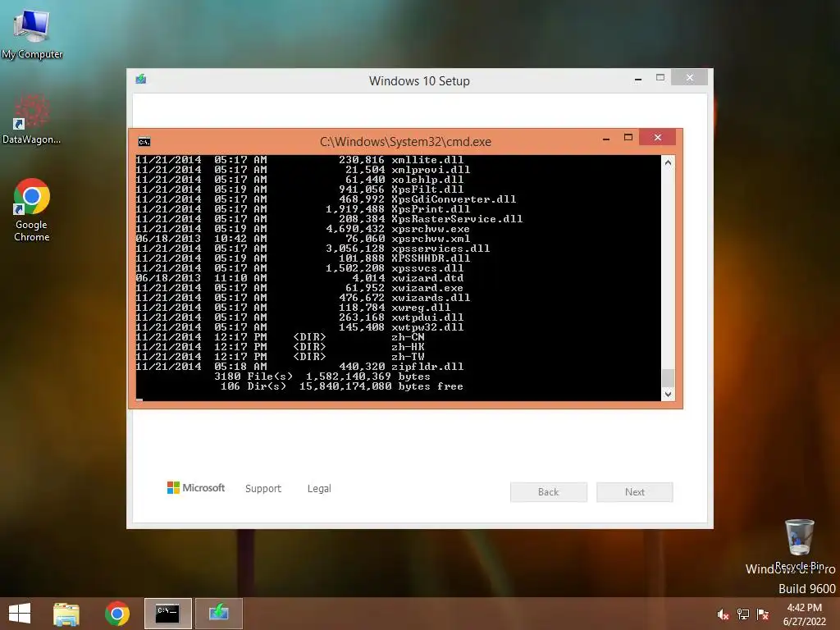840x630 pixels.
Task: Click the cmd scrollbar thumb
Action: tap(668, 377)
